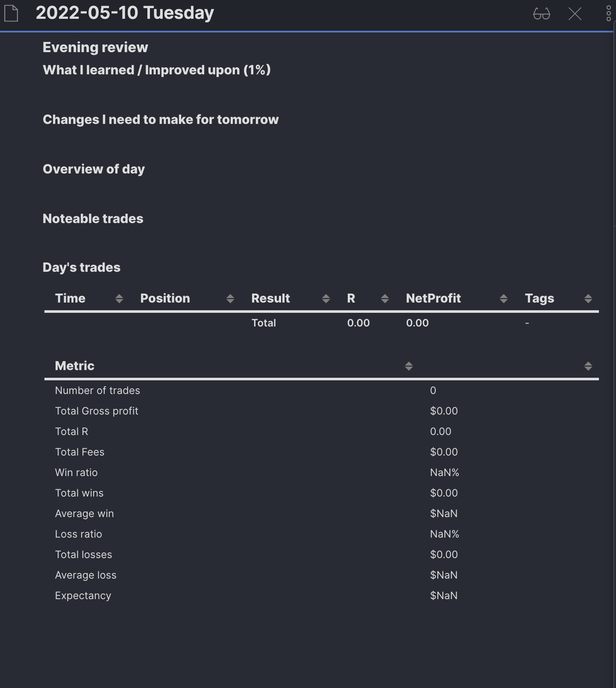Screen dimensions: 616x688
Task: Switch to reading view with the glasses icon
Action: 542,14
